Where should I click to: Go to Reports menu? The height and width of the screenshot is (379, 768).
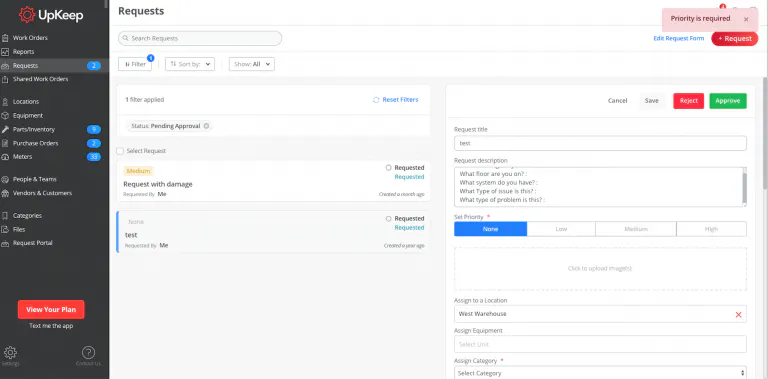tap(24, 51)
